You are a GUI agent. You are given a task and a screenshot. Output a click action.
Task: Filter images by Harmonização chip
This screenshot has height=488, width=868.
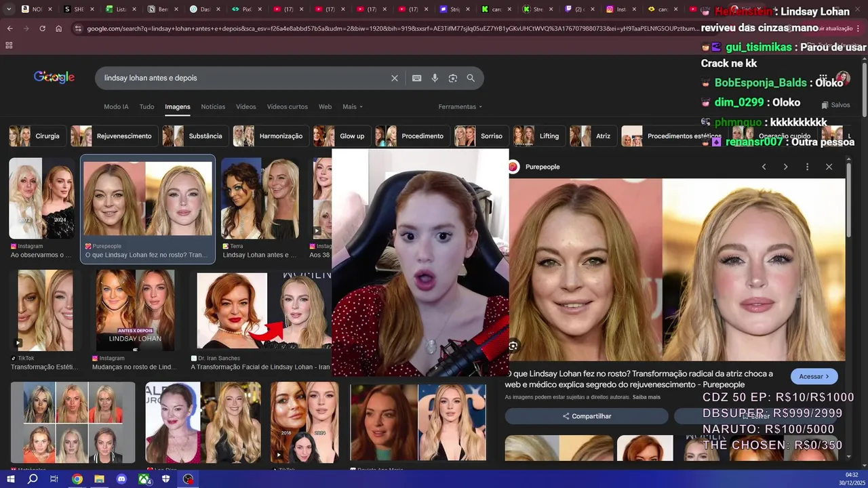[x=271, y=136]
